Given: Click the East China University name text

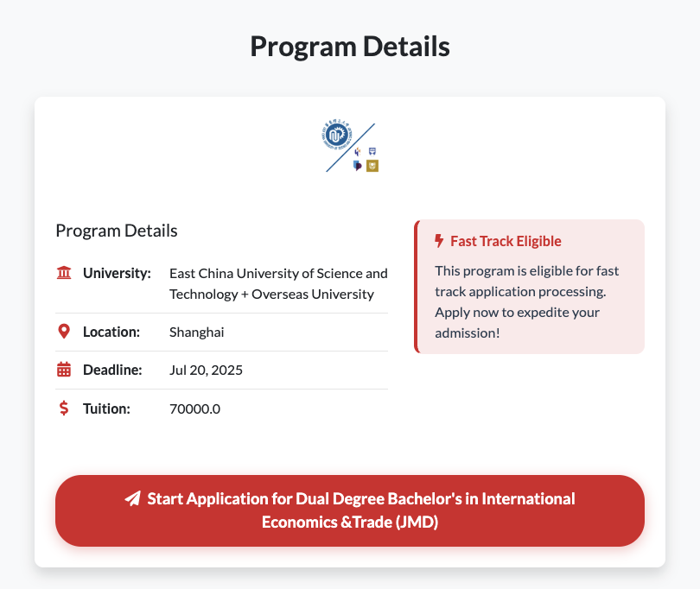Looking at the screenshot, I should point(278,283).
